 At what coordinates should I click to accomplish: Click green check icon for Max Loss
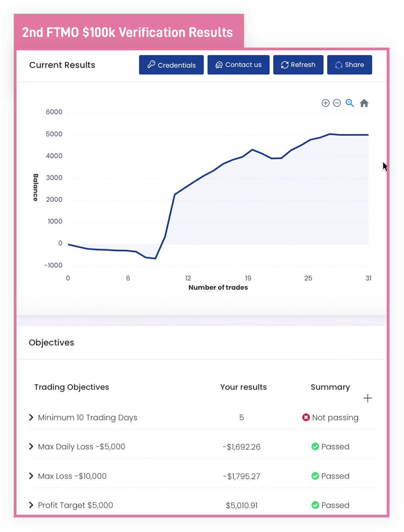click(315, 476)
